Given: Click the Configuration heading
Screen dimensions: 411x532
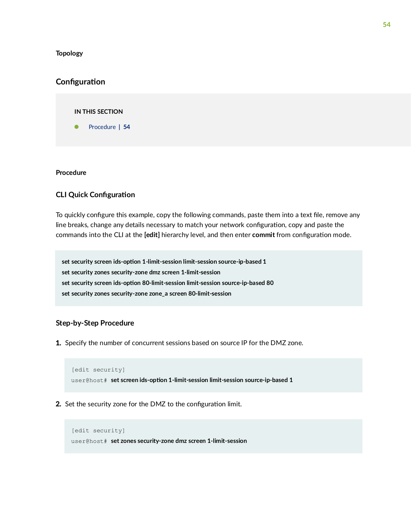Looking at the screenshot, I should (80, 82).
